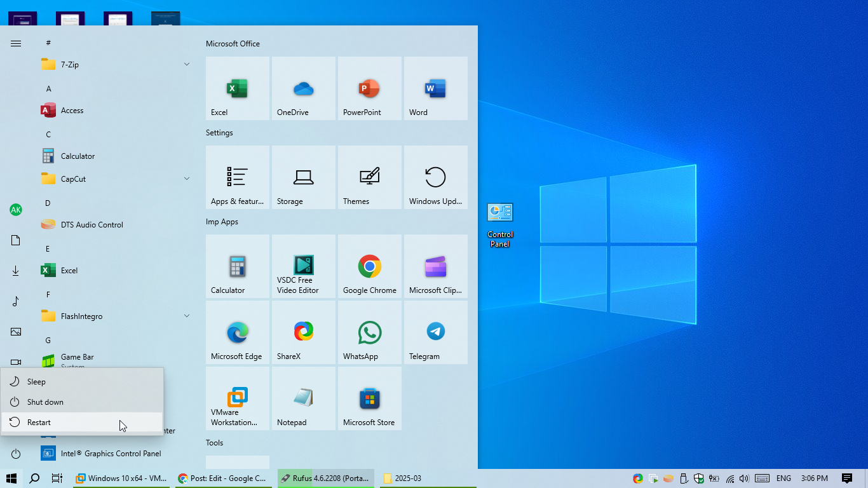
Task: Launch VSDC Free Video Editor tile
Action: [x=304, y=266]
